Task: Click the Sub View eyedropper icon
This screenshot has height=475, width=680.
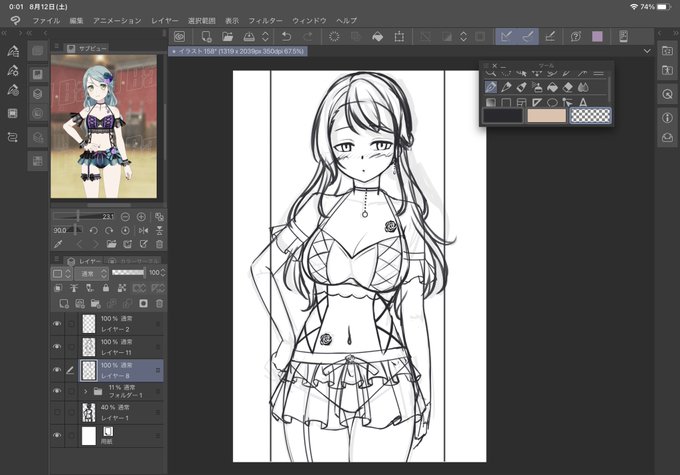Action: pyautogui.click(x=58, y=244)
